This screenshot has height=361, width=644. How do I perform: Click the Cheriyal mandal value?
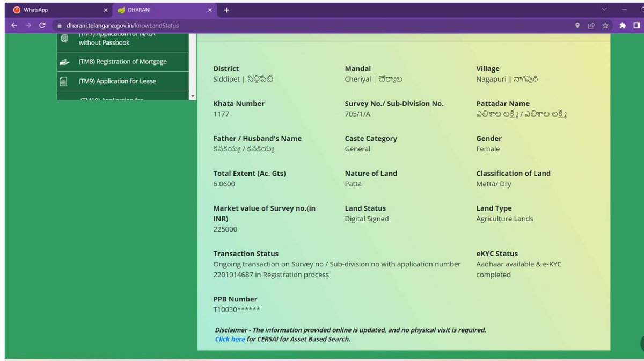[374, 79]
